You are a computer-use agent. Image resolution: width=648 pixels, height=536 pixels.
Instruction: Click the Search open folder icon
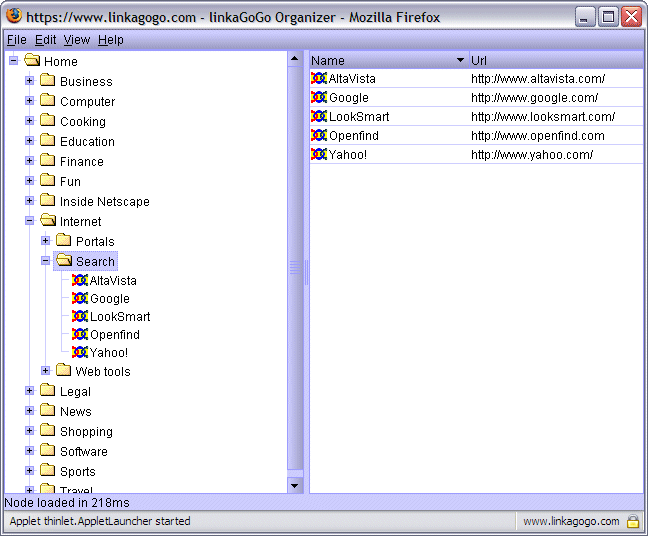(x=64, y=260)
